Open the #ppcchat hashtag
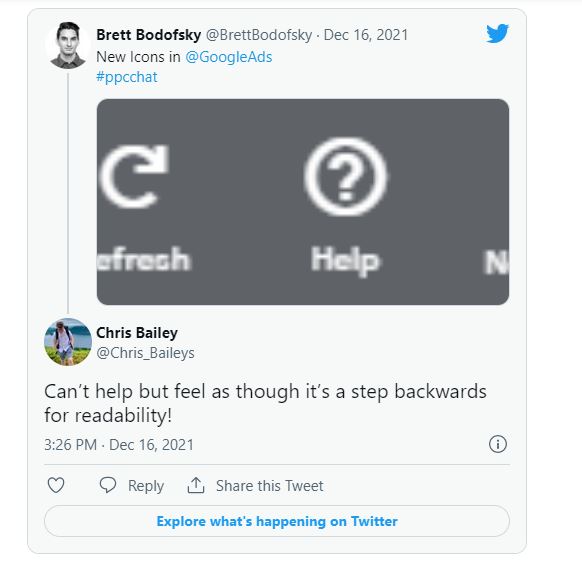Viewport: 582px width, 562px height. 127,77
